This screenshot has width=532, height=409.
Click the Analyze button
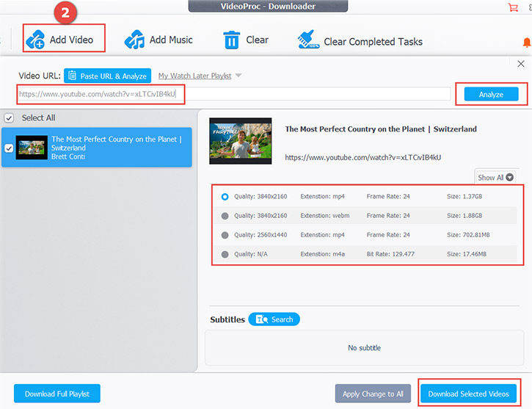click(491, 95)
